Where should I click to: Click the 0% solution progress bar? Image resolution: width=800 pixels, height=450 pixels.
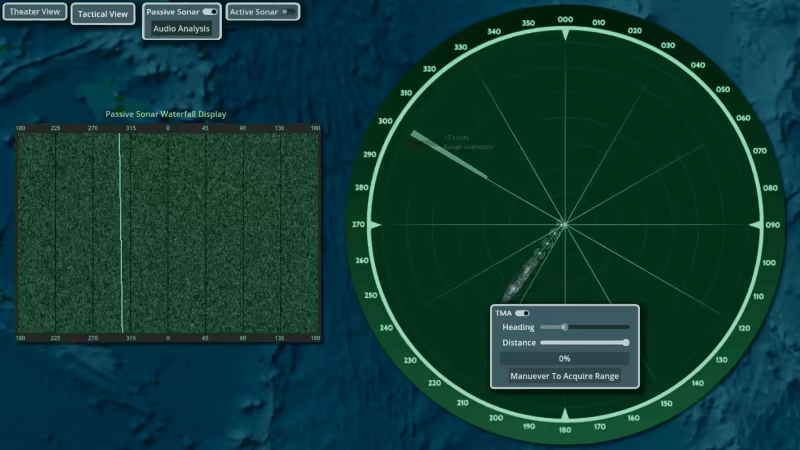coord(564,359)
